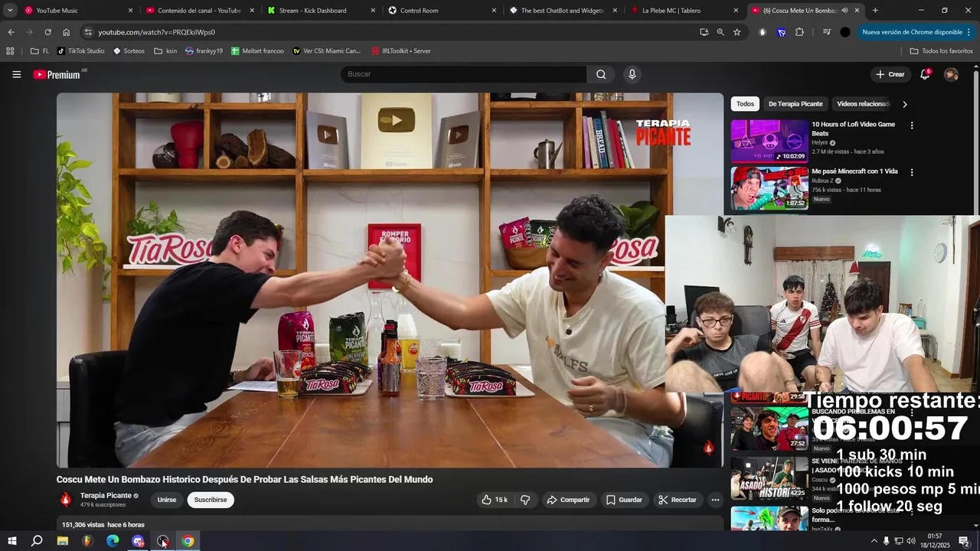Click the Suscribirse button

[211, 500]
